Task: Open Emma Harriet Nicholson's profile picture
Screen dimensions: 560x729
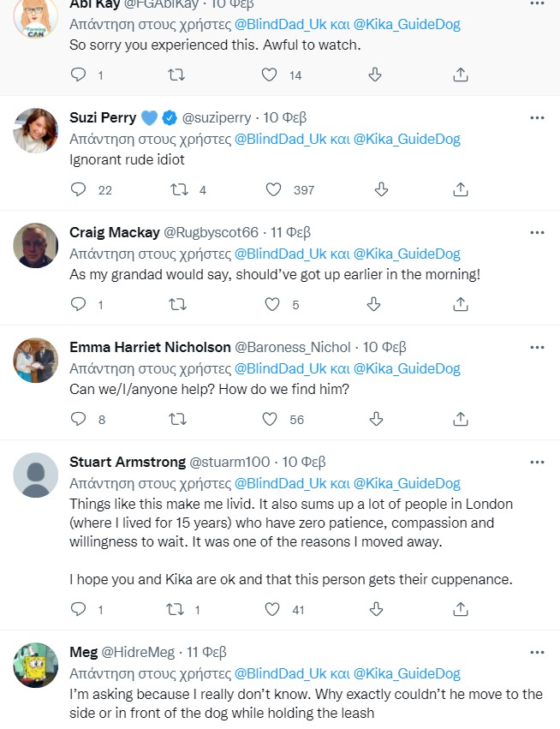Action: pos(36,360)
